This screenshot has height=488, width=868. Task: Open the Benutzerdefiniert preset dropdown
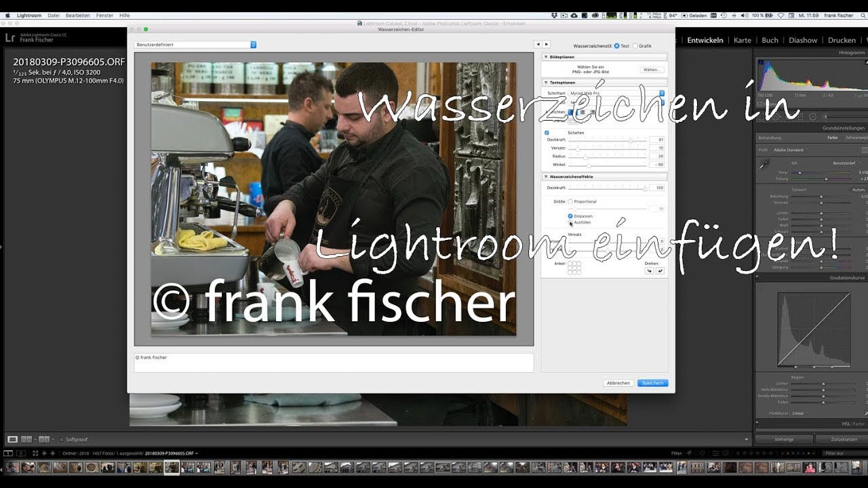[x=195, y=45]
